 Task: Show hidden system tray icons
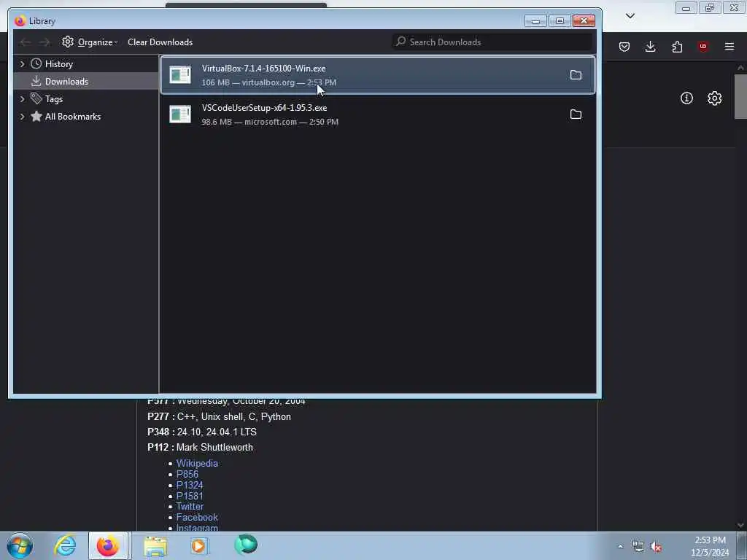coord(620,547)
